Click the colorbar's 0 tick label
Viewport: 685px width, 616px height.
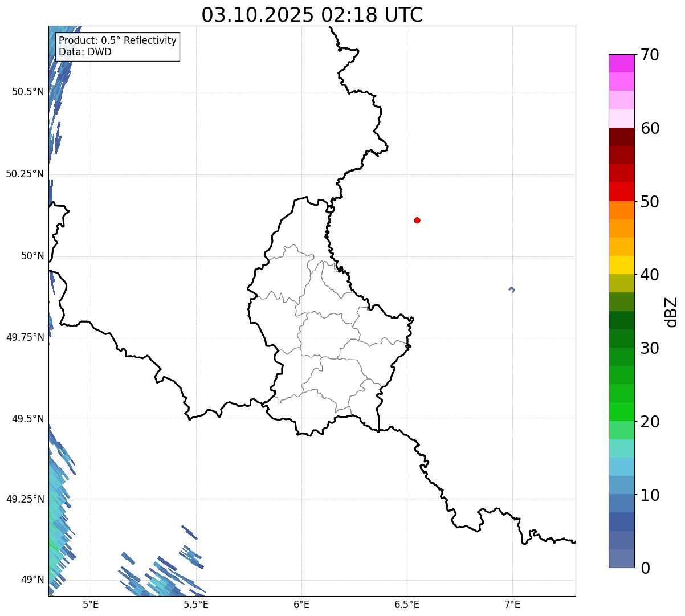click(645, 568)
